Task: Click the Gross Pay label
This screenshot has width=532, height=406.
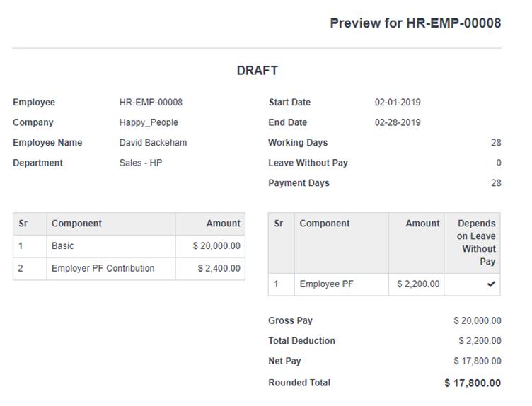Action: [x=290, y=321]
